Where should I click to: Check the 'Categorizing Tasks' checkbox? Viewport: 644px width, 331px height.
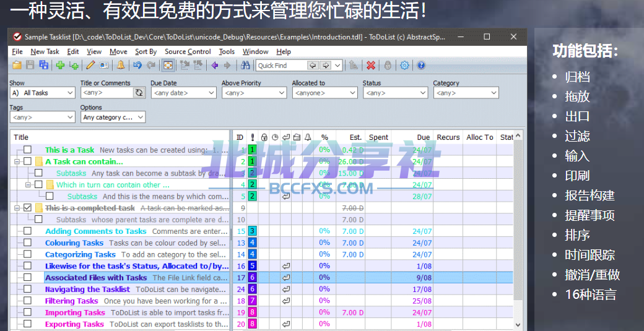click(27, 254)
